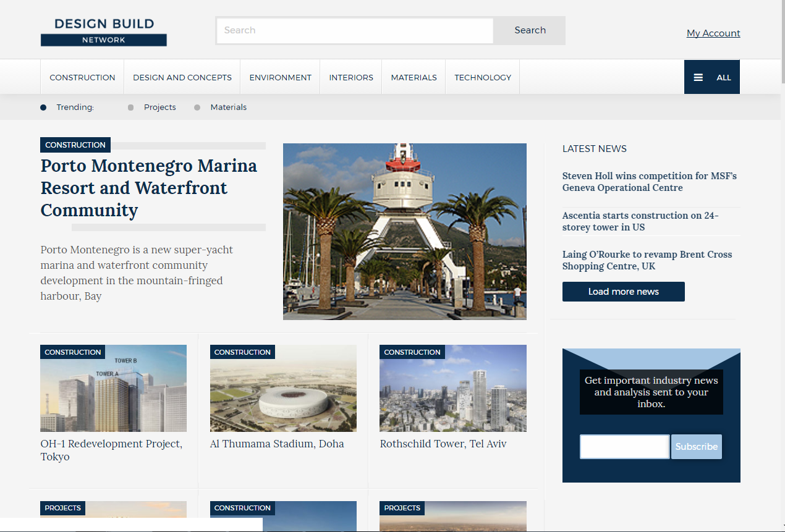Screen dimensions: 785x532
Task: Click Load more news button
Action: (x=623, y=292)
